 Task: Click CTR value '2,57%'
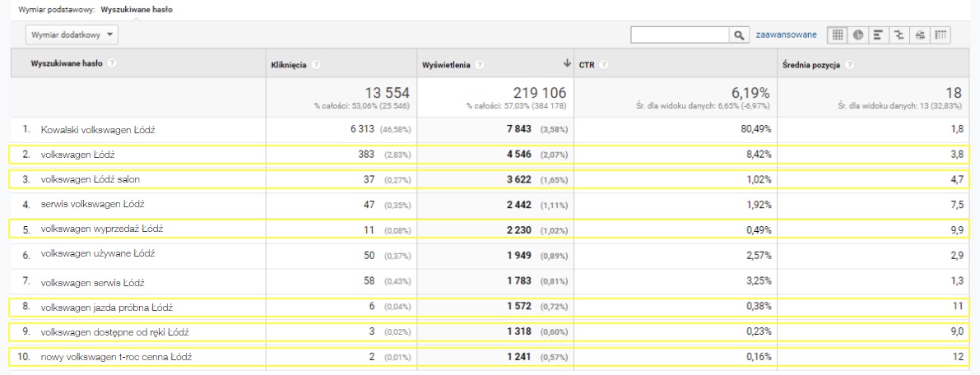point(757,254)
